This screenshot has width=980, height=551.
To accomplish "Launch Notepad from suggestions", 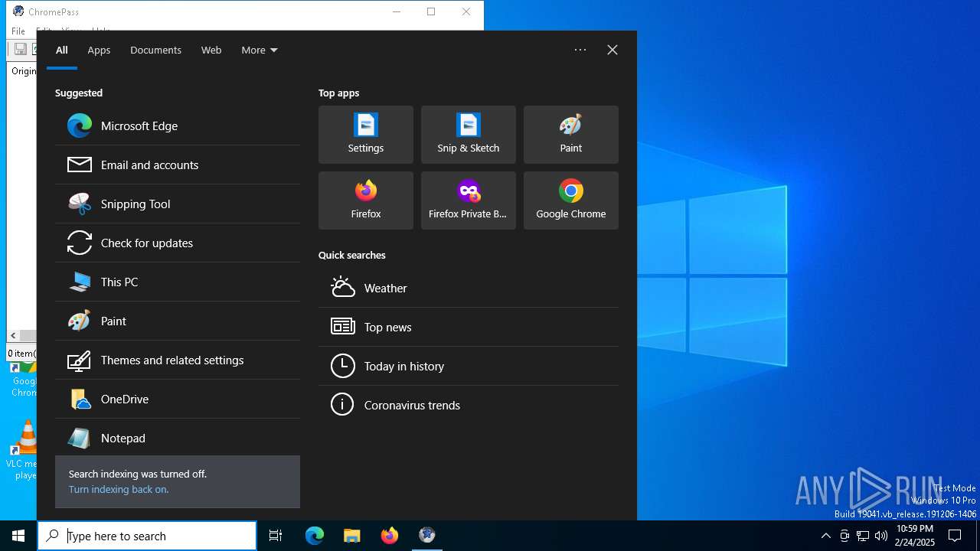I will point(178,438).
